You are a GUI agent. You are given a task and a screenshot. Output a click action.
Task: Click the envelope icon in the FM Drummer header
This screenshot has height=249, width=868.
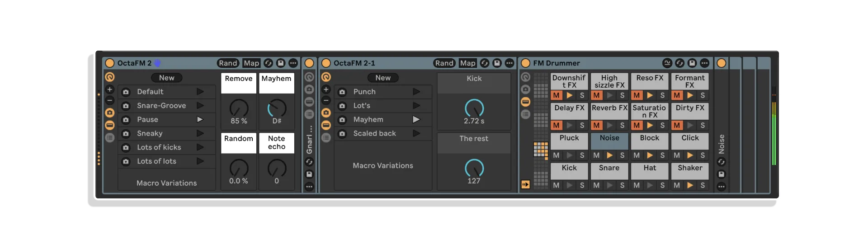pyautogui.click(x=667, y=63)
